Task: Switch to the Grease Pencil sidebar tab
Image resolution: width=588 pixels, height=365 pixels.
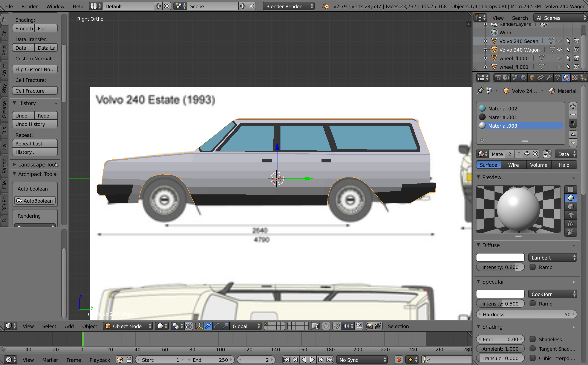Action: coord(4,110)
